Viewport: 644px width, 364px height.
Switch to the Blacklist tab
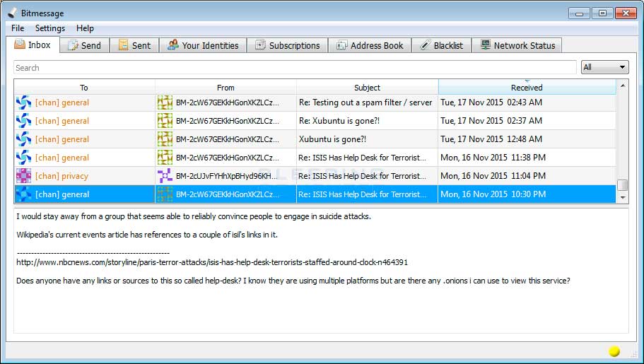click(x=442, y=45)
